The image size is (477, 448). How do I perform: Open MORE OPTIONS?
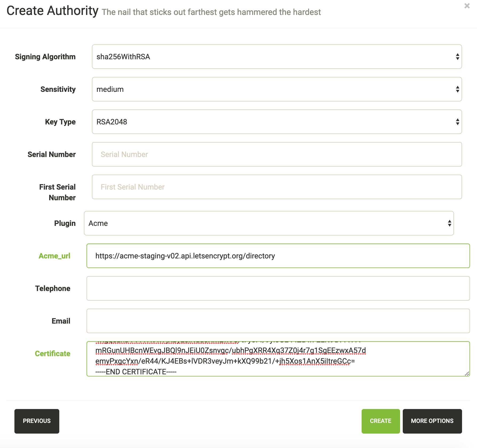point(432,421)
